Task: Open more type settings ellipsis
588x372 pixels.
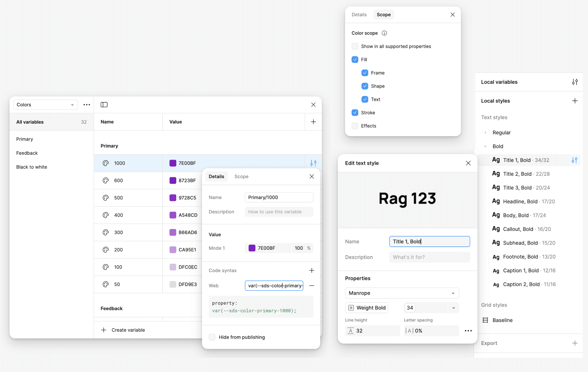Action: pyautogui.click(x=468, y=331)
